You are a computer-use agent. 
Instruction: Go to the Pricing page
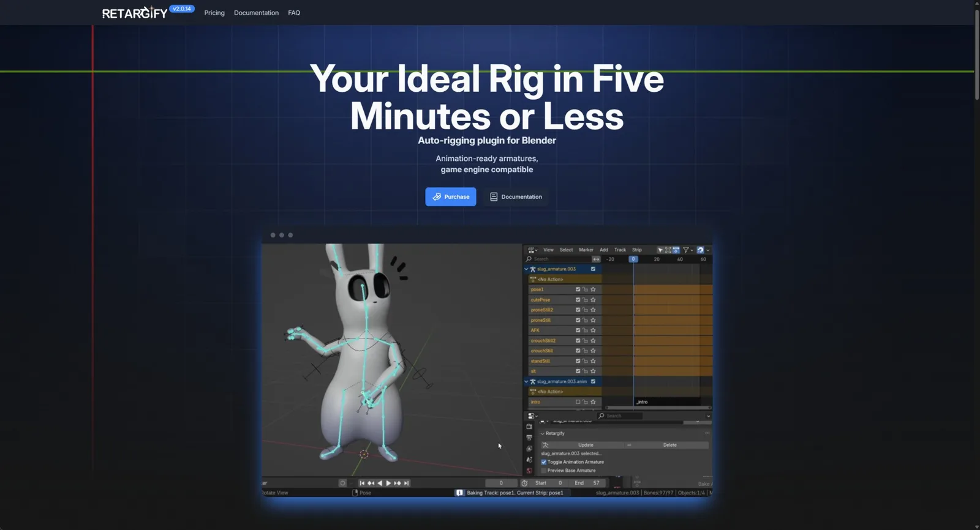[214, 13]
